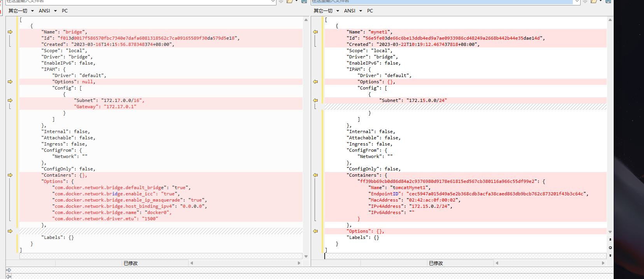Click right pane PC line ending label
Screen dimensions: 644x279
pyautogui.click(x=370, y=11)
